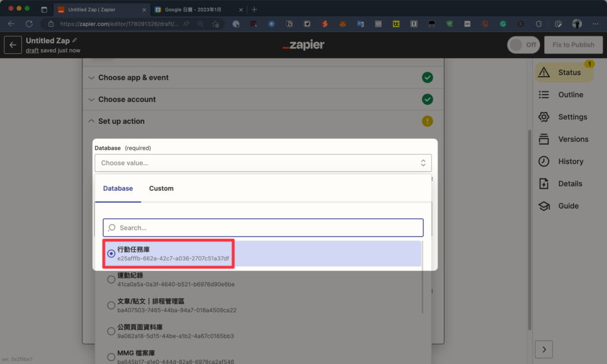The image size is (607, 364).
Task: Add page to favorites star icon
Action: point(216,24)
